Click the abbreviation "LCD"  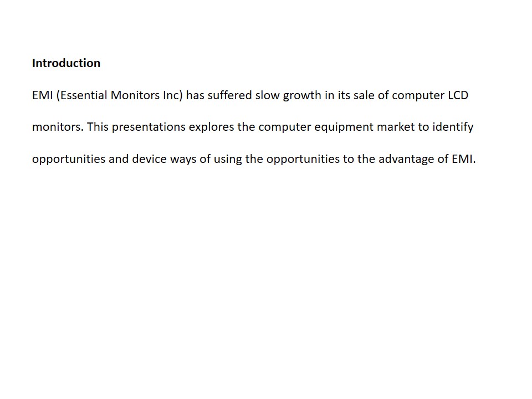458,95
